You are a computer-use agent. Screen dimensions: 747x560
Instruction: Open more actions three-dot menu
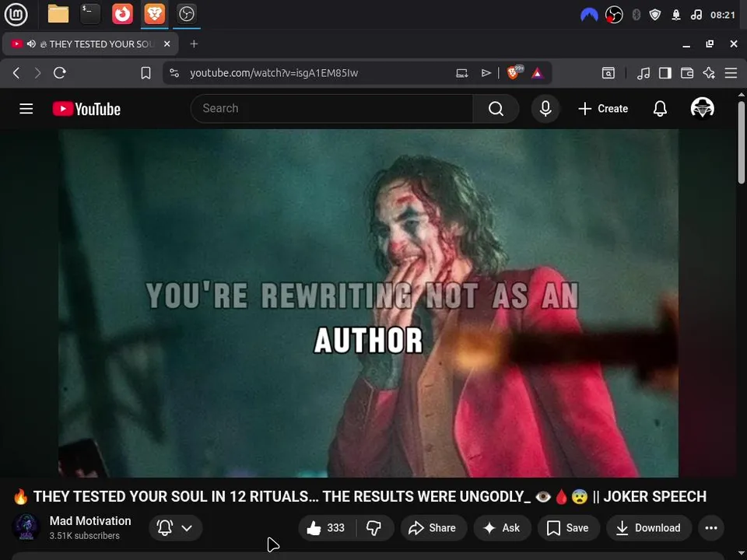coord(710,527)
